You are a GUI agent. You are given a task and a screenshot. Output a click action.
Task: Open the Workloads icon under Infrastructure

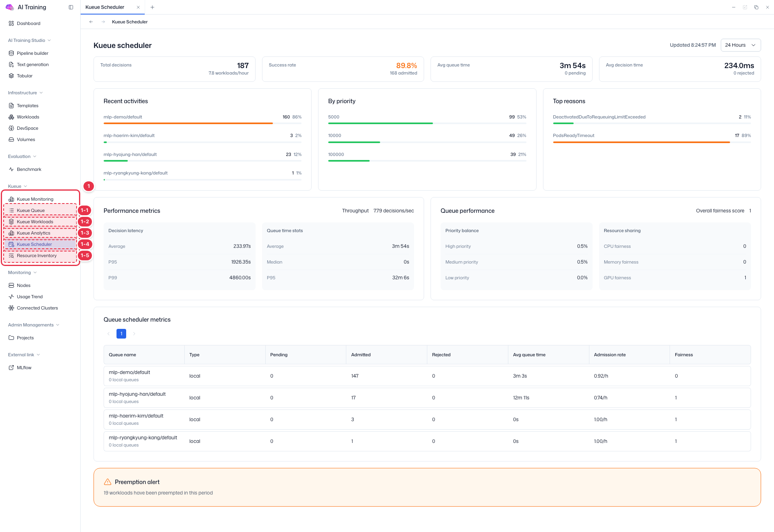11,117
